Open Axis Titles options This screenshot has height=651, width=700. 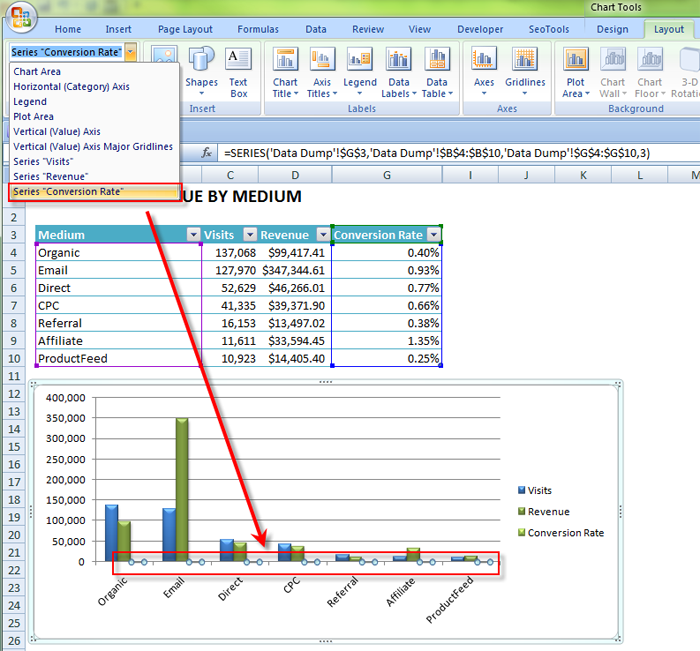pyautogui.click(x=322, y=73)
